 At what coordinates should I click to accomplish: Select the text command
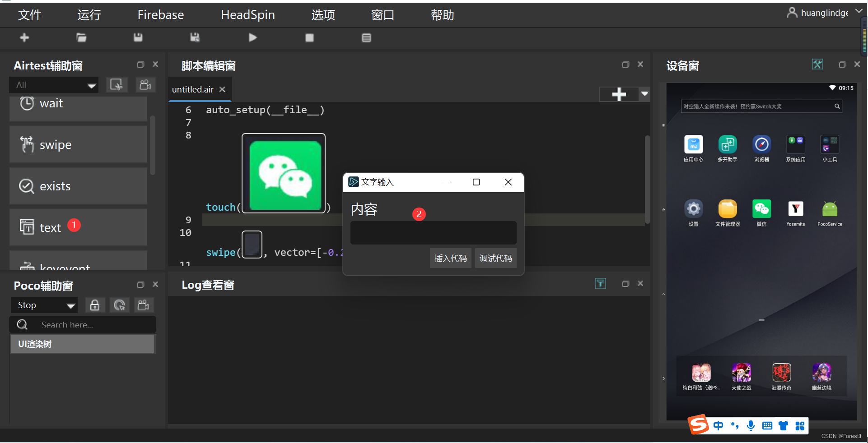click(x=79, y=227)
